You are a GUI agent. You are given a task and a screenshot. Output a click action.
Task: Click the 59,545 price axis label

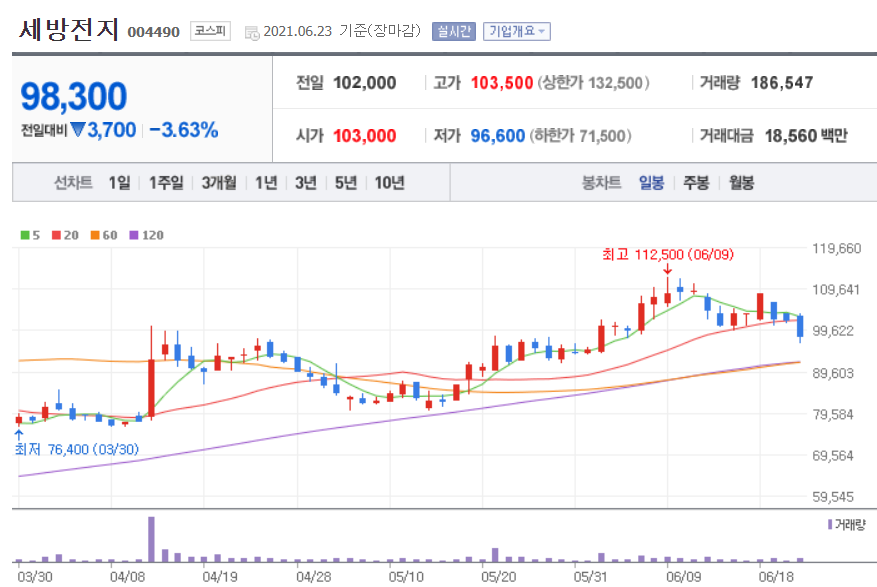833,497
